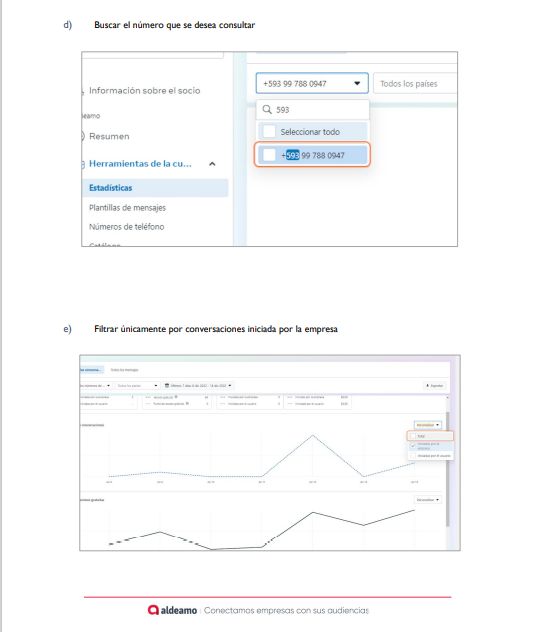Open the Resumen sidebar item
Viewport: 536px width, 632px height.
[x=109, y=136]
